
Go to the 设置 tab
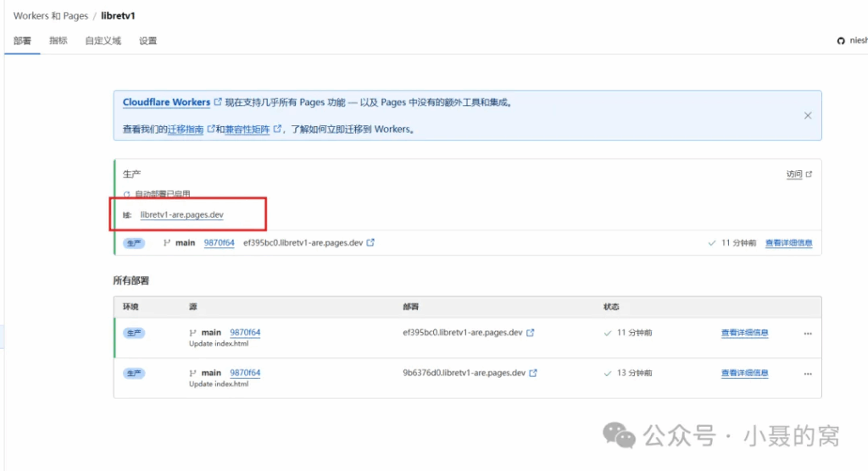click(147, 41)
